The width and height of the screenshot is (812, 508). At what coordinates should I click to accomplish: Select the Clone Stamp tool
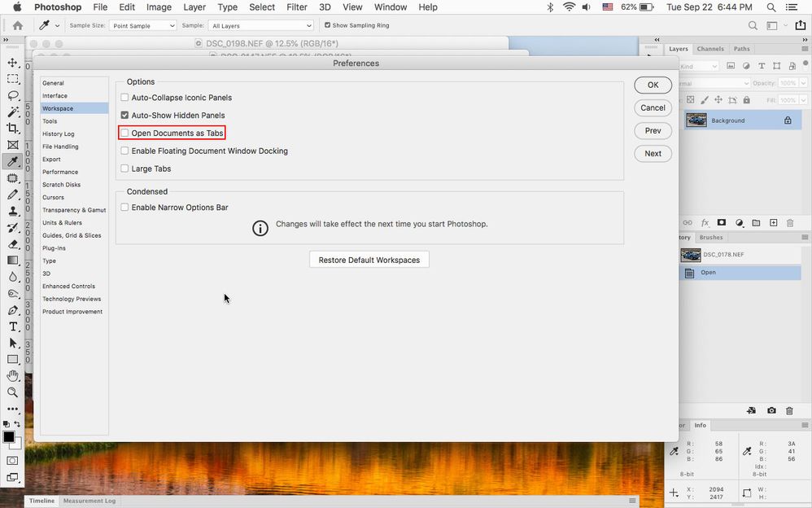(x=12, y=211)
